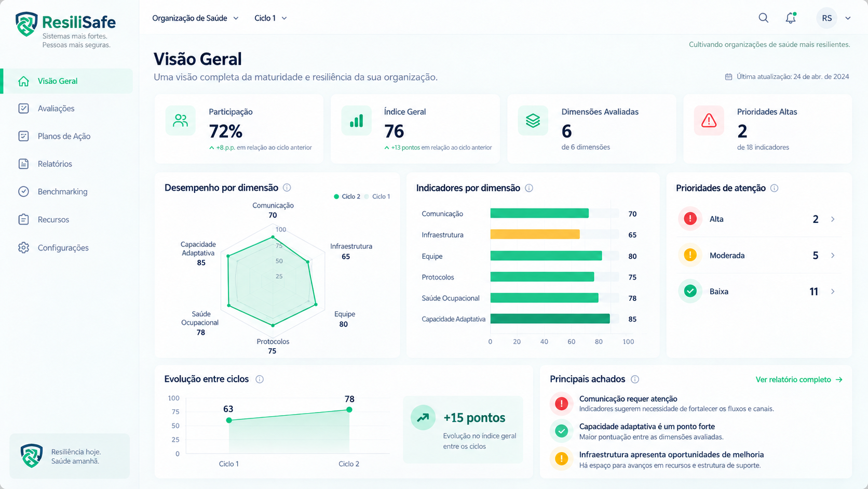
Task: Click Ver relatório completo link
Action: [799, 380]
